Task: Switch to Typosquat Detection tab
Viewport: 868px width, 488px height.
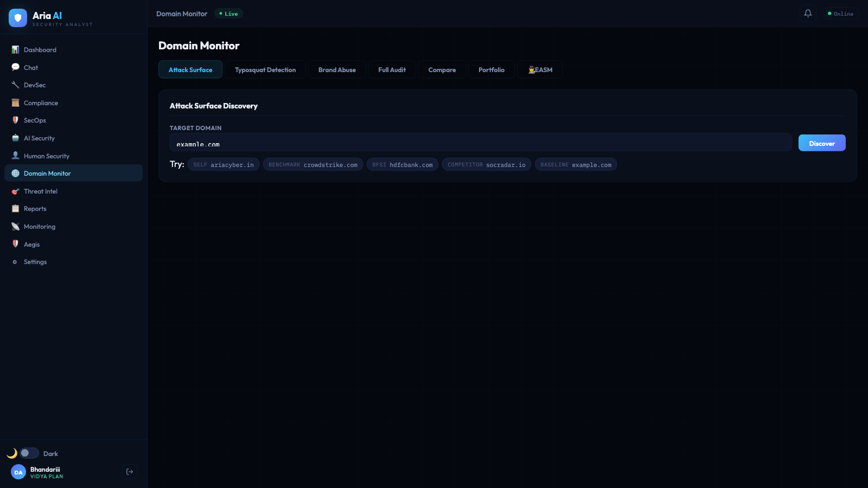Action: [x=265, y=69]
